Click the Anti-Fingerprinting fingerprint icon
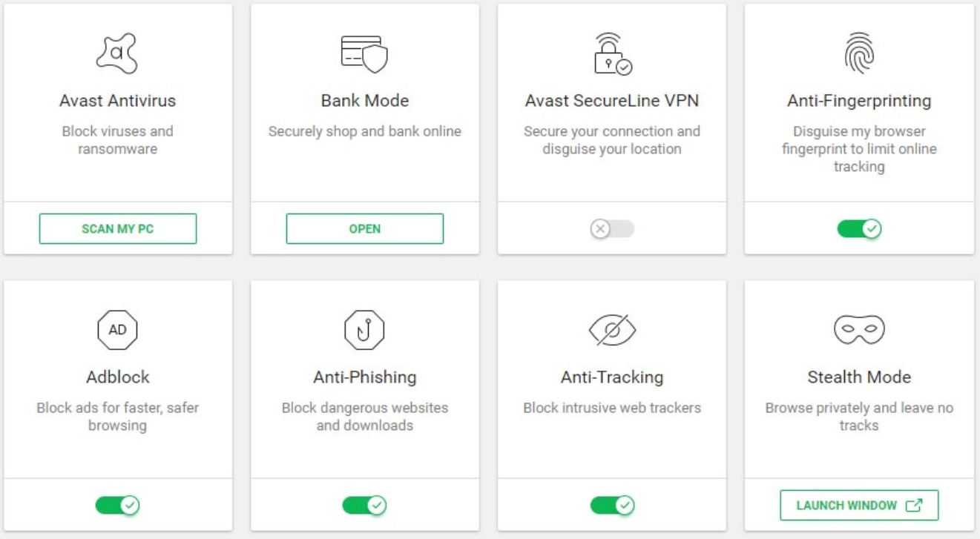Screen dimensions: 980x539 [859, 53]
